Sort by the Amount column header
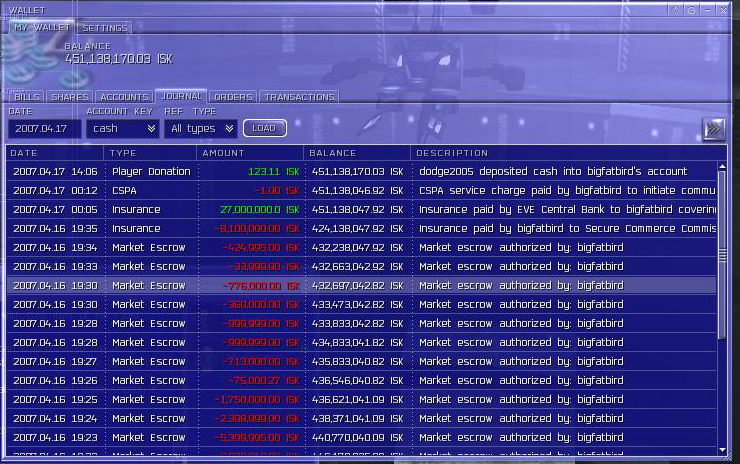 pos(250,153)
